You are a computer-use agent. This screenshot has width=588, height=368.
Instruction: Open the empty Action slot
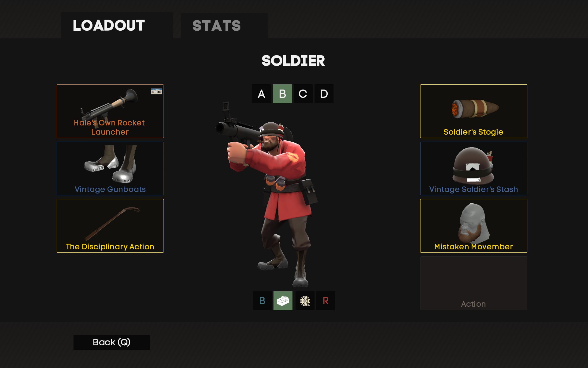tap(473, 283)
